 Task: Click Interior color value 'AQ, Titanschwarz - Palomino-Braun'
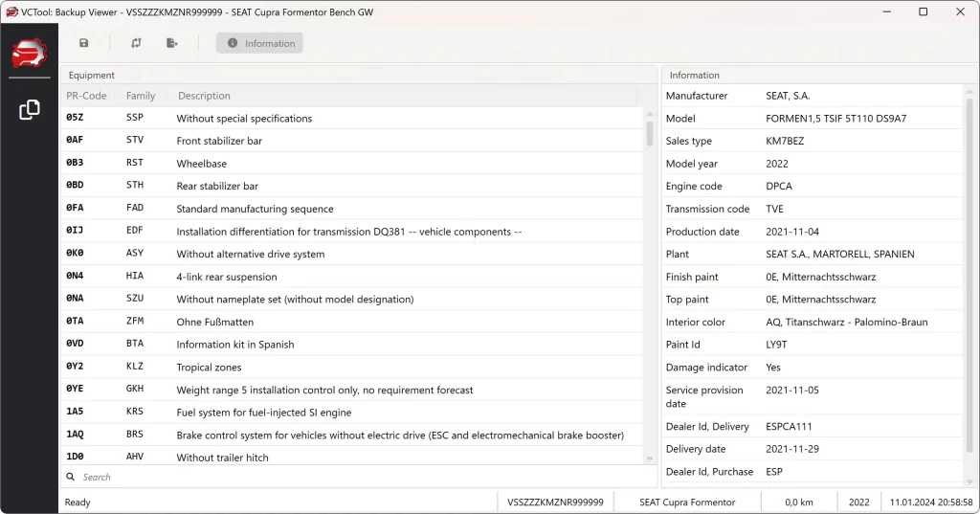[x=846, y=322]
